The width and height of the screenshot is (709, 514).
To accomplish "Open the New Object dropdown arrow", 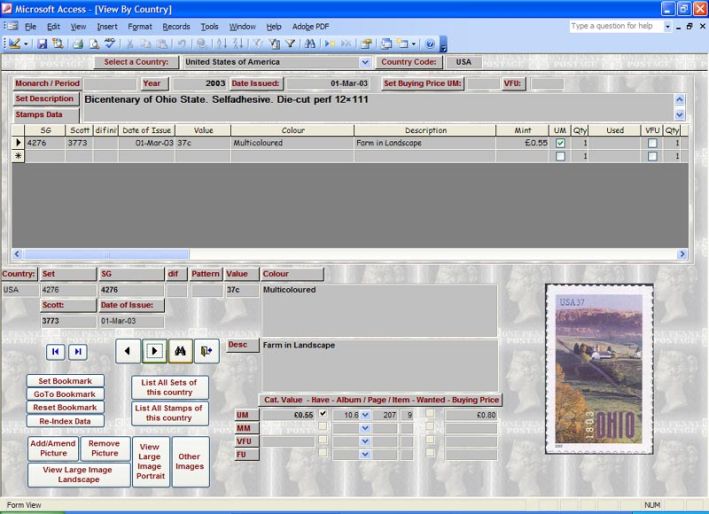I will coord(413,44).
